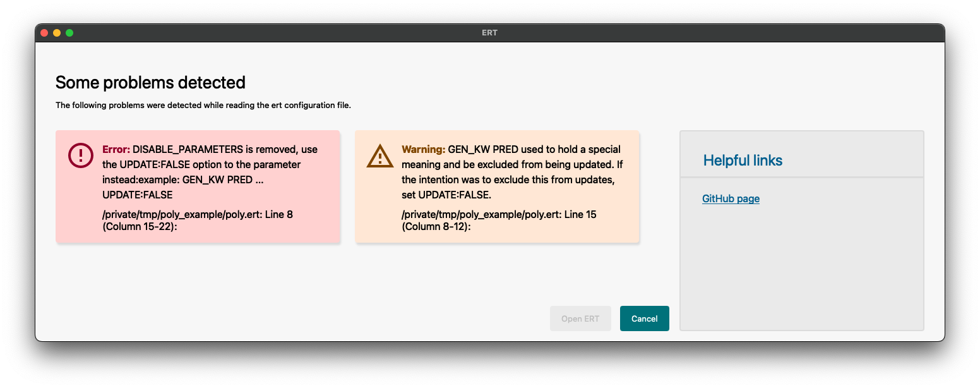Image resolution: width=980 pixels, height=388 pixels.
Task: Select the GEN_KW PRED warning message text
Action: point(512,172)
